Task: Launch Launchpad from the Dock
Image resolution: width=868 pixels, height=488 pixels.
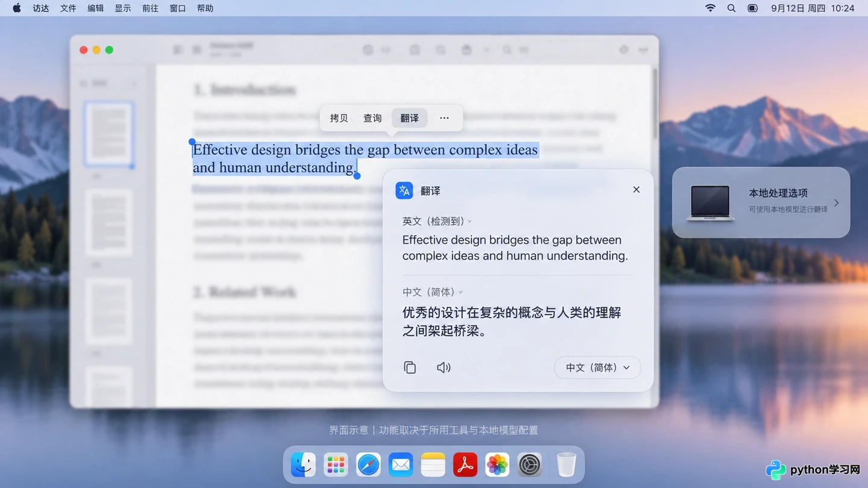Action: [x=336, y=465]
